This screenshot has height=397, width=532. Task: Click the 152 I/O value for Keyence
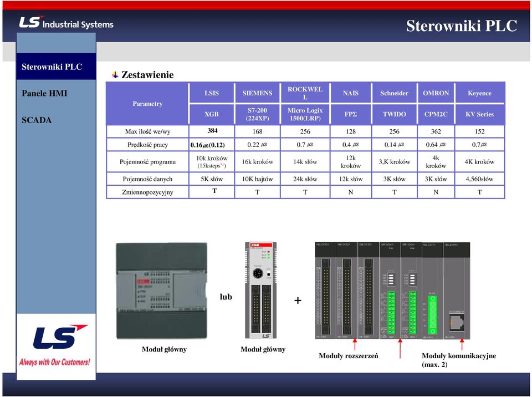click(x=479, y=131)
